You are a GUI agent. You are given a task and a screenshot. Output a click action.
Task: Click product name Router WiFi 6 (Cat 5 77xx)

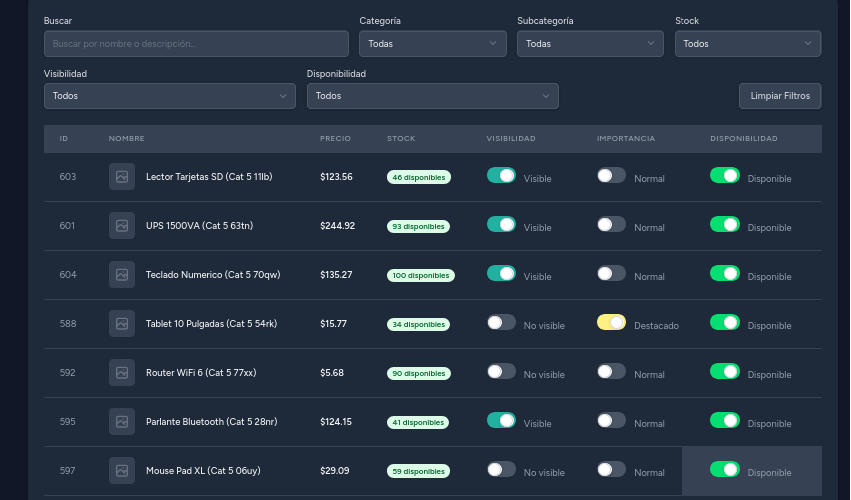click(x=201, y=372)
